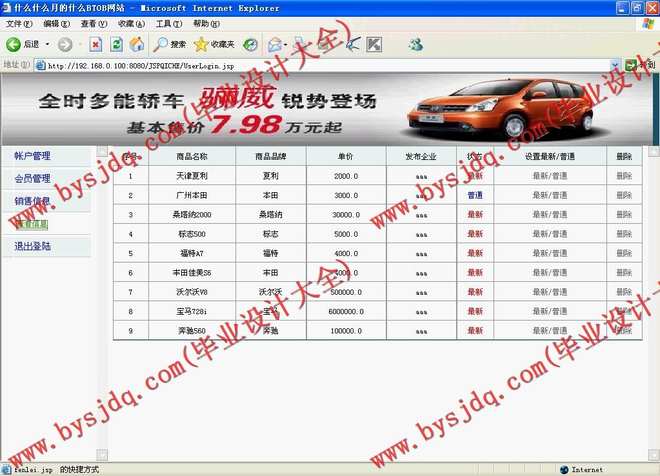This screenshot has height=476, width=660.
Task: Refresh the page with the Refresh icon
Action: 116,44
